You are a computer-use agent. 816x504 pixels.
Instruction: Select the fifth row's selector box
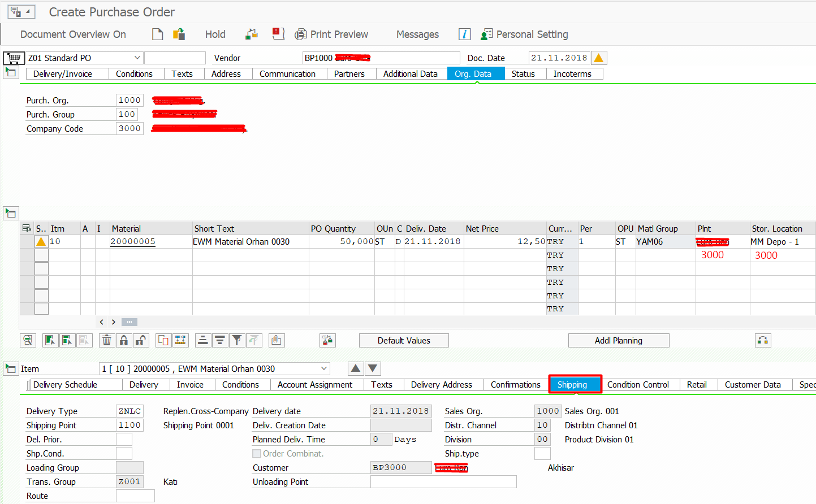coord(41,296)
